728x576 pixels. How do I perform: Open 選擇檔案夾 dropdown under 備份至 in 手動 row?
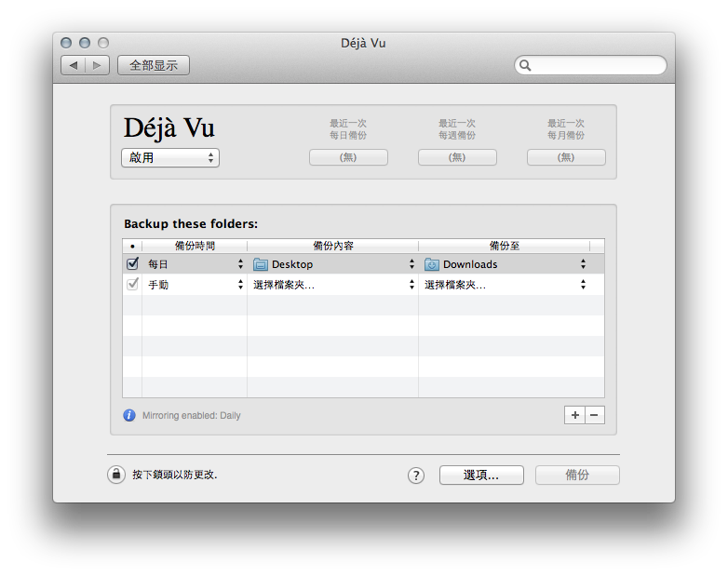[506, 285]
